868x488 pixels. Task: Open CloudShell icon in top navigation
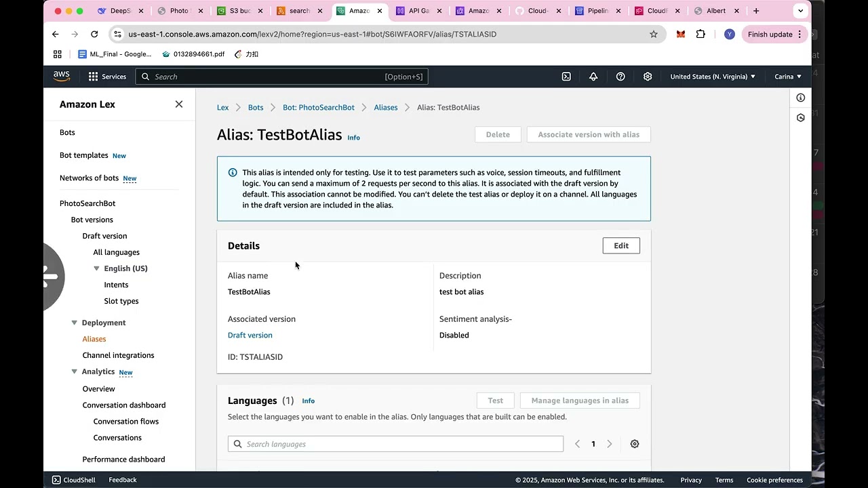[x=566, y=77]
